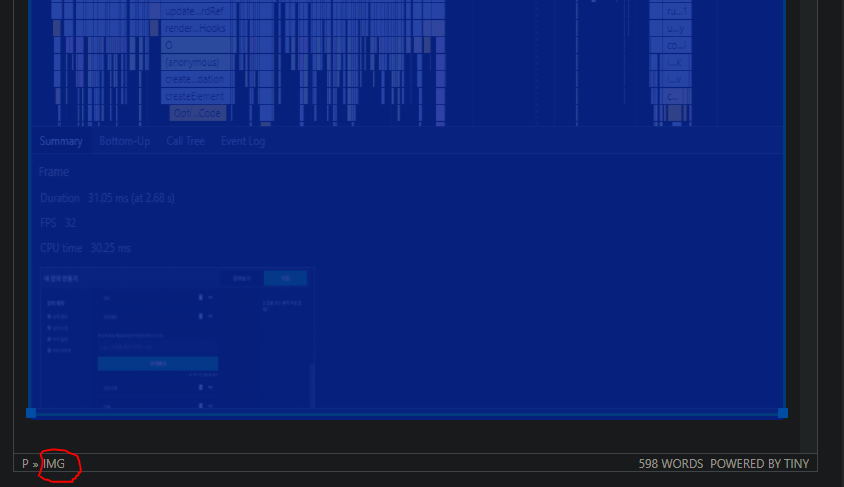The width and height of the screenshot is (844, 487).
Task: Select the (anonymous) flame chart entry
Action: point(194,62)
